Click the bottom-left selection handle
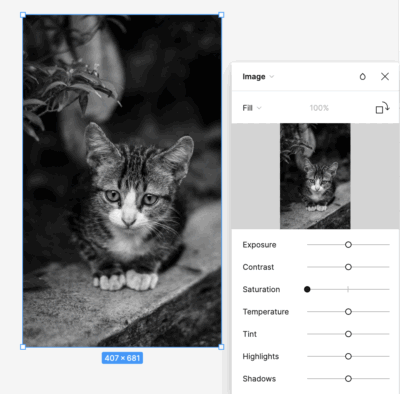The height and width of the screenshot is (394, 400). (x=23, y=347)
